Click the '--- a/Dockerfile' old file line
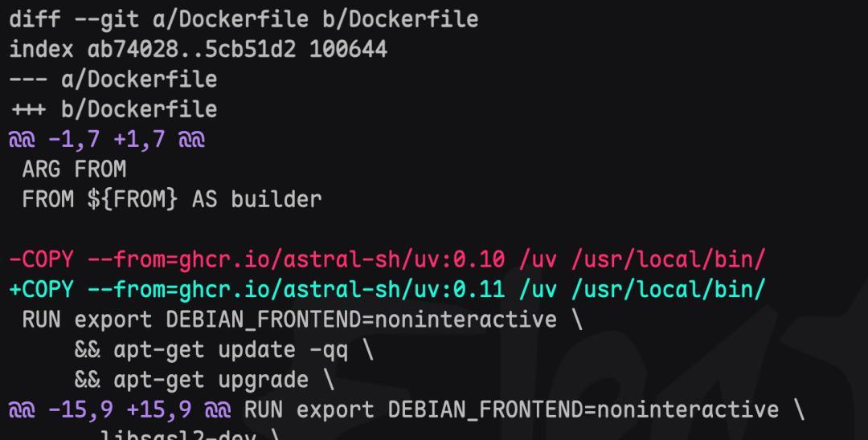 click(113, 79)
